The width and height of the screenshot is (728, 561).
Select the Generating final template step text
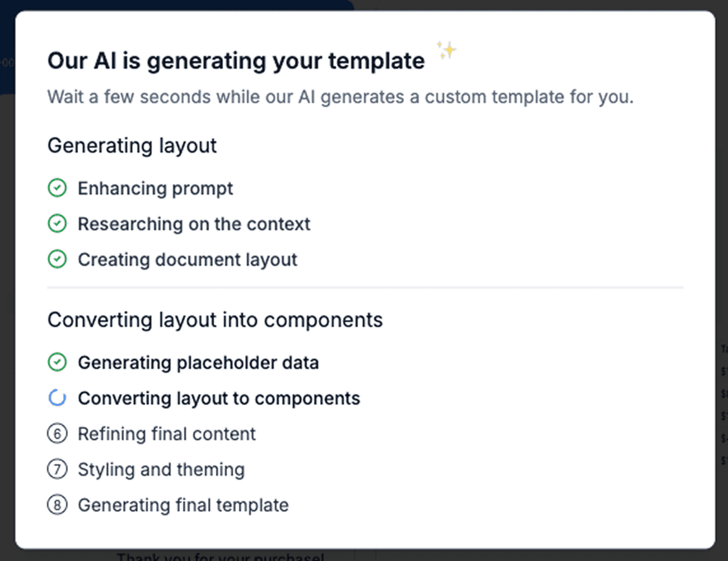[183, 504]
